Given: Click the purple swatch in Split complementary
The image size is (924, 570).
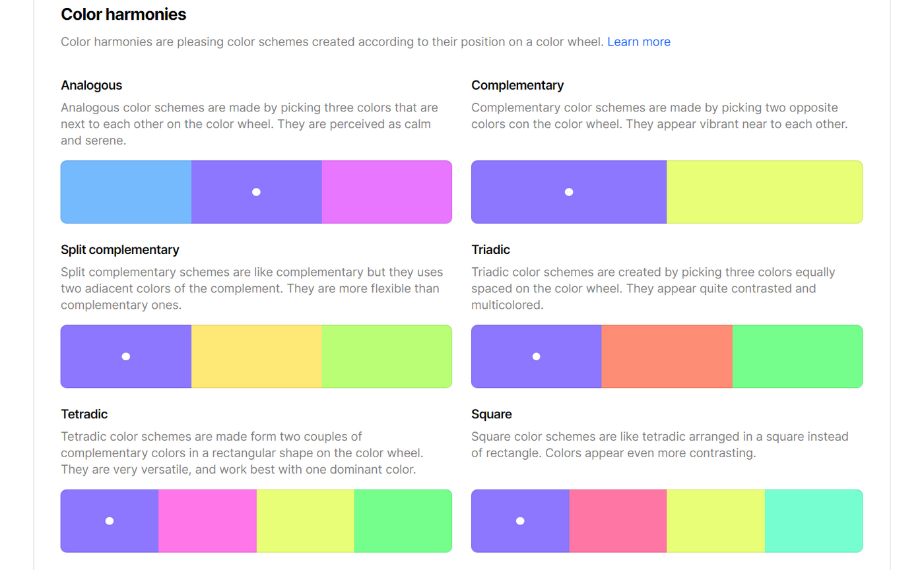Looking at the screenshot, I should point(126,356).
